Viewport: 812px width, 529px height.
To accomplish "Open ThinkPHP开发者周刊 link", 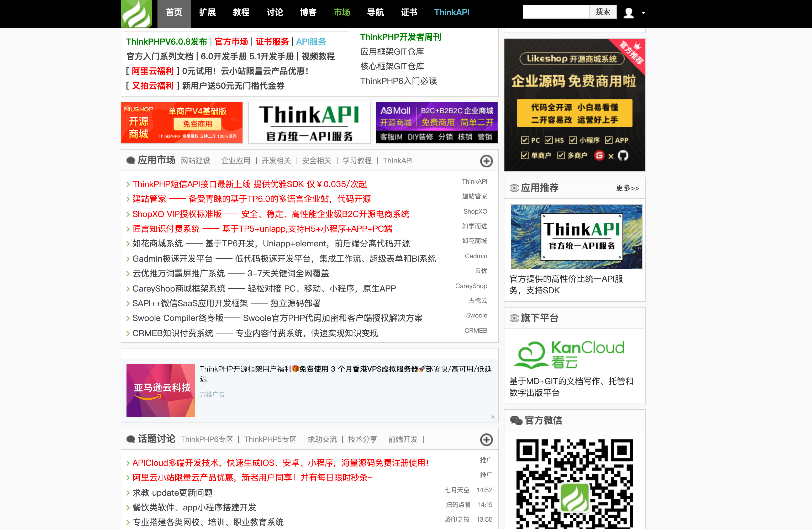I will coord(400,37).
